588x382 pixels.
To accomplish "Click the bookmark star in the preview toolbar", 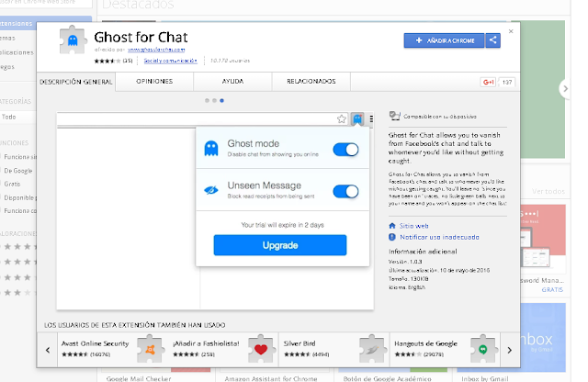I will (341, 119).
